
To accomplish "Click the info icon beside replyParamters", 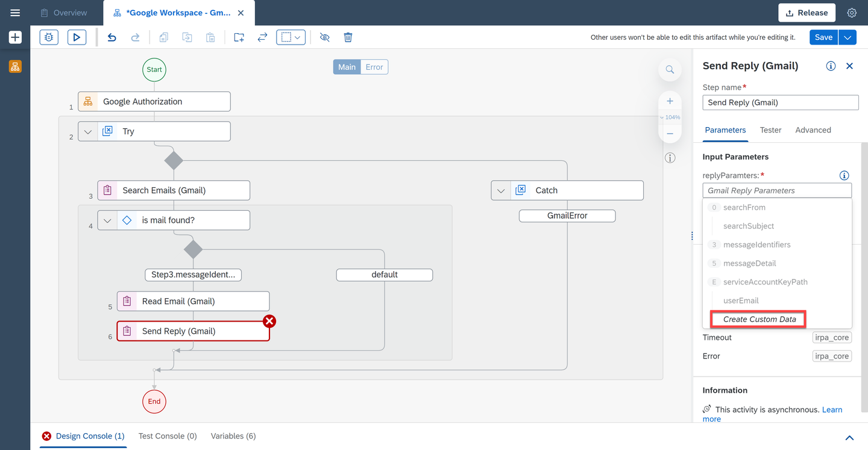I will coord(844,175).
